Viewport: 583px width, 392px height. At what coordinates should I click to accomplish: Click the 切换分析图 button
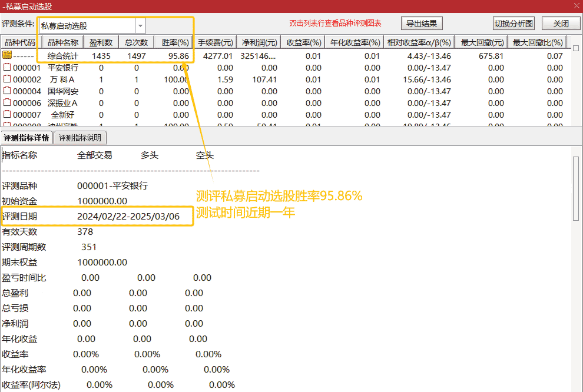(514, 23)
